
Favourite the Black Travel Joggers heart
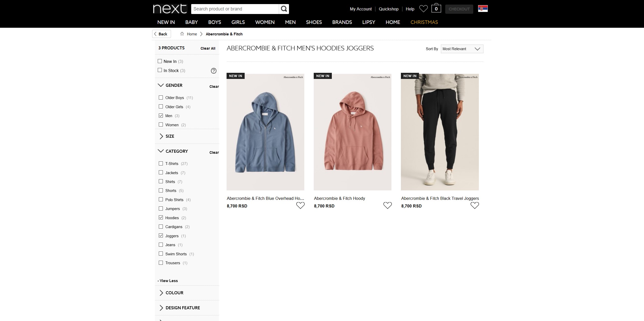(475, 205)
